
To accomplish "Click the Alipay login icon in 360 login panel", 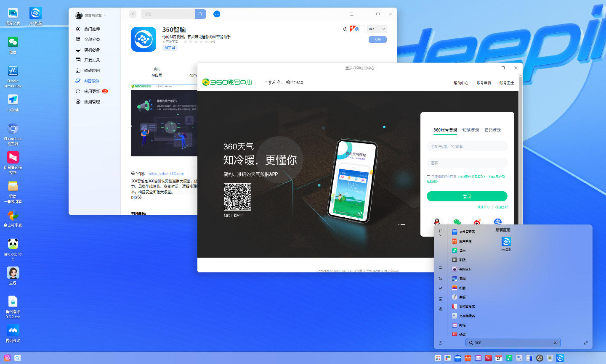I will tap(498, 222).
